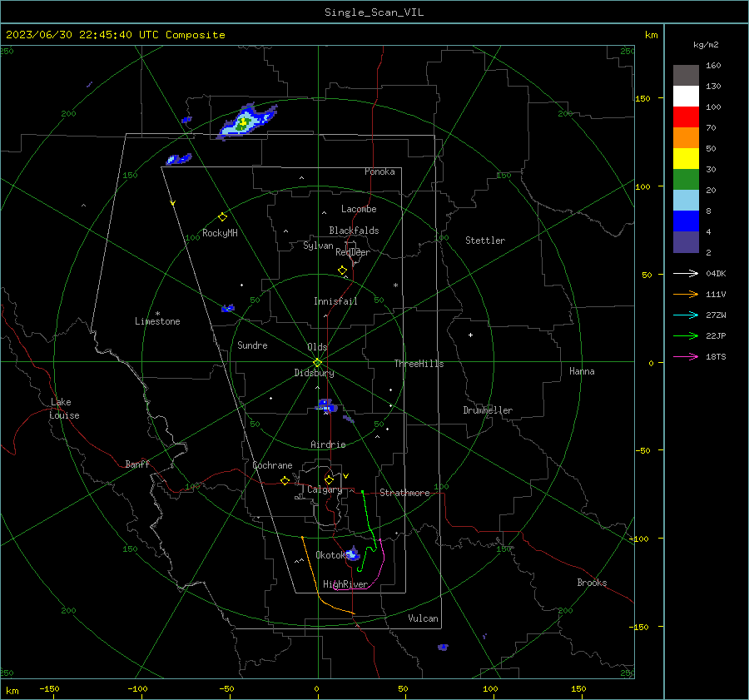Select the green 20-30 color swatch

[x=686, y=180]
